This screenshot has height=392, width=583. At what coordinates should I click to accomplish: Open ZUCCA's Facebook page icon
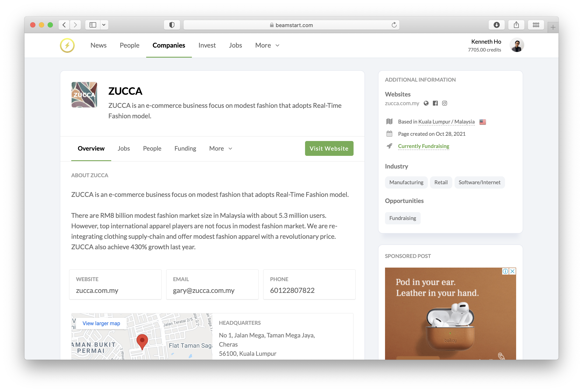[435, 103]
